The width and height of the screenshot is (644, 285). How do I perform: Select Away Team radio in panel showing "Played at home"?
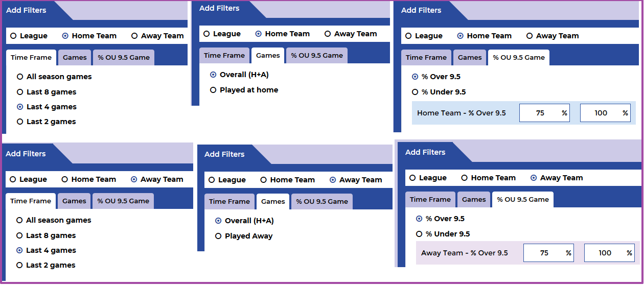click(328, 34)
